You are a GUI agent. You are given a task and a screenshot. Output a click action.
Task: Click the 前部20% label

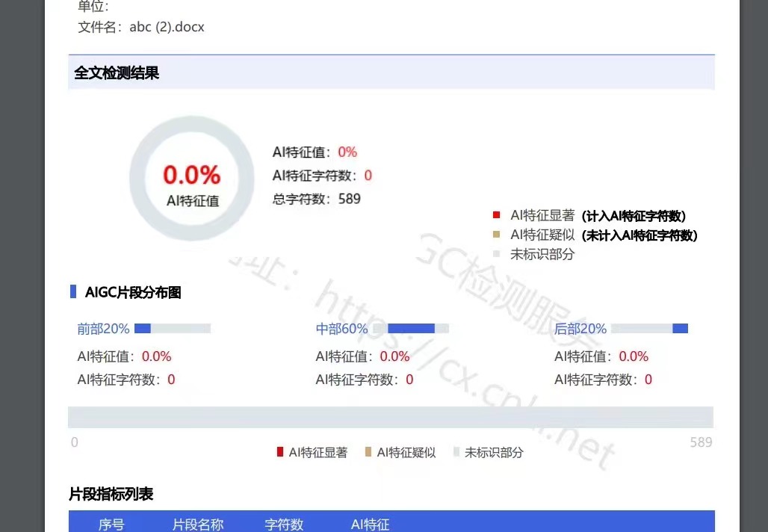coord(103,328)
